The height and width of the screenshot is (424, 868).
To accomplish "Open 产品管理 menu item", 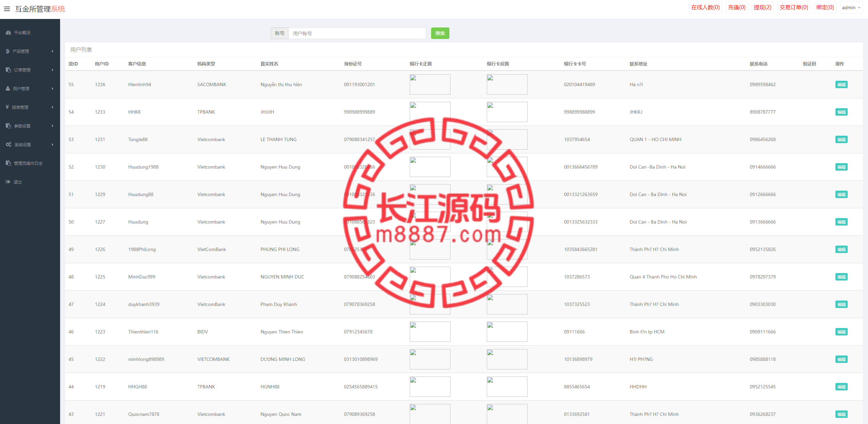I will (x=30, y=51).
